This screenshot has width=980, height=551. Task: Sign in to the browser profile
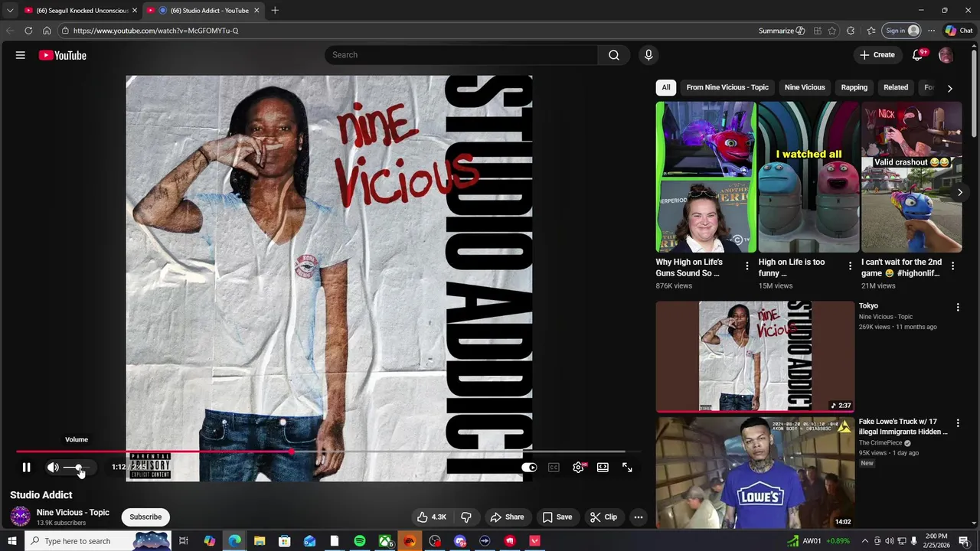(x=902, y=31)
